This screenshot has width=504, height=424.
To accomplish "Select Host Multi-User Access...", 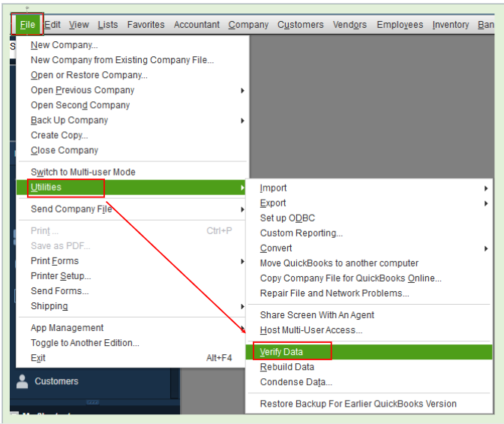I will click(x=369, y=330).
